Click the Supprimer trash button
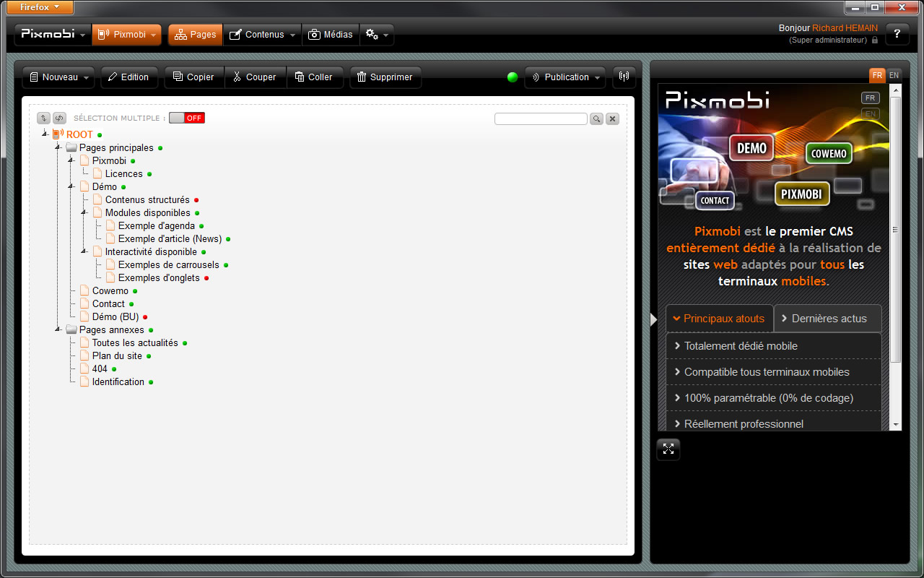This screenshot has width=924, height=578. pos(385,77)
